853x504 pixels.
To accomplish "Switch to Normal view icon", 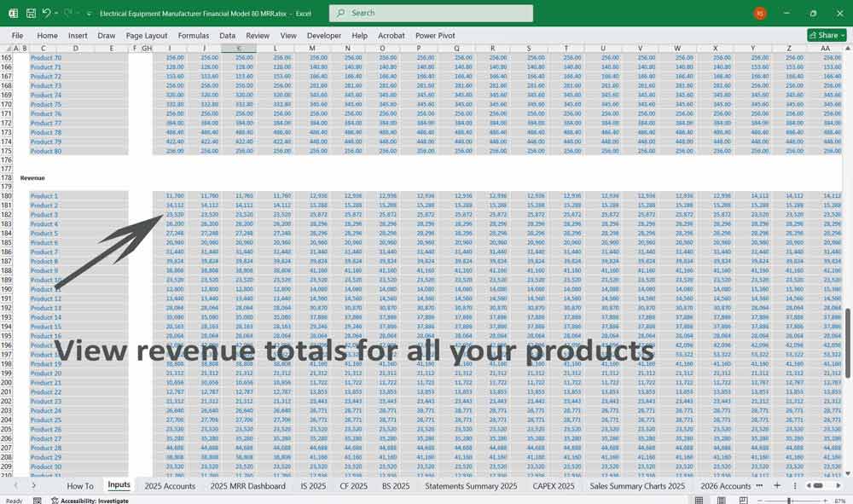I will 699,501.
